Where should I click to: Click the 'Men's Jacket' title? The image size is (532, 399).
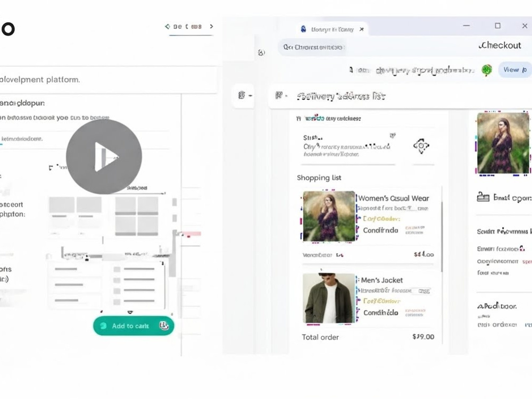pos(381,280)
